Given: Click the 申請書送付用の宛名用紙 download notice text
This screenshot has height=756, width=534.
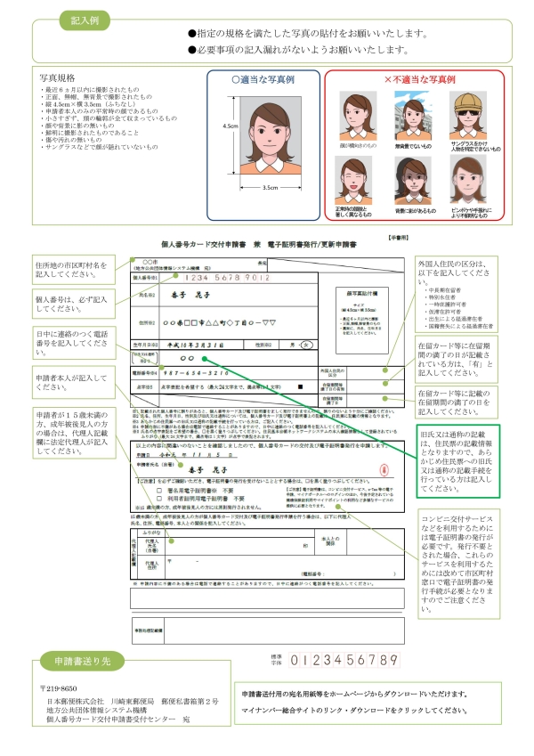Looking at the screenshot, I should 355,694.
